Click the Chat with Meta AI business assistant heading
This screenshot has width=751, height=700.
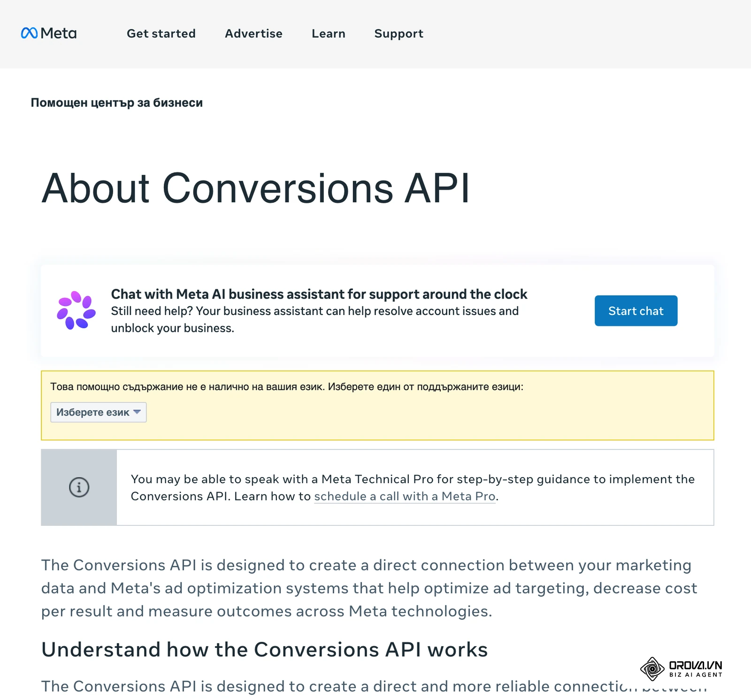click(319, 294)
